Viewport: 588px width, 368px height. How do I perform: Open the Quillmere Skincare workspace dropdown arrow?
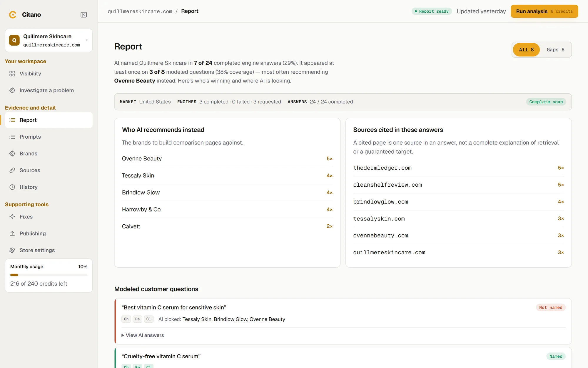click(87, 40)
